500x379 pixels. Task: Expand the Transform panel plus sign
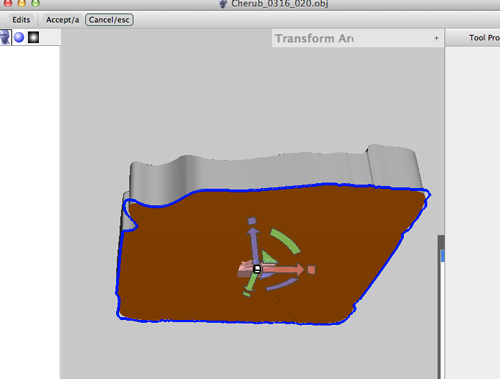(436, 38)
